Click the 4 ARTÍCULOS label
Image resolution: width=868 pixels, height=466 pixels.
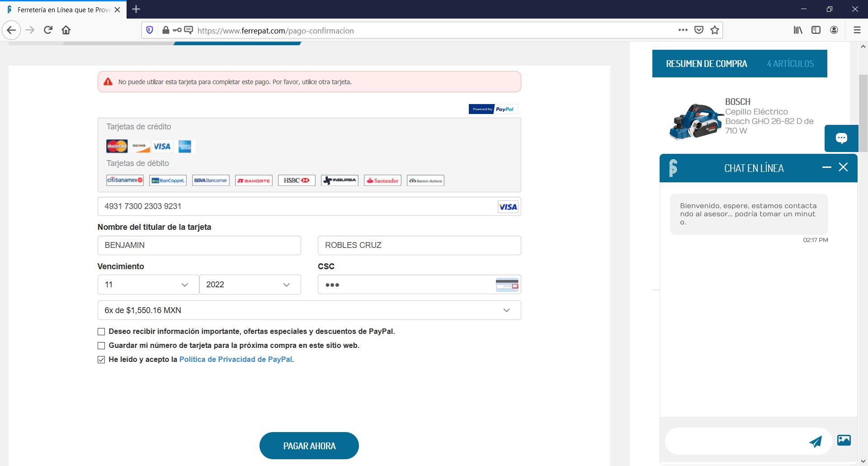[x=790, y=64]
